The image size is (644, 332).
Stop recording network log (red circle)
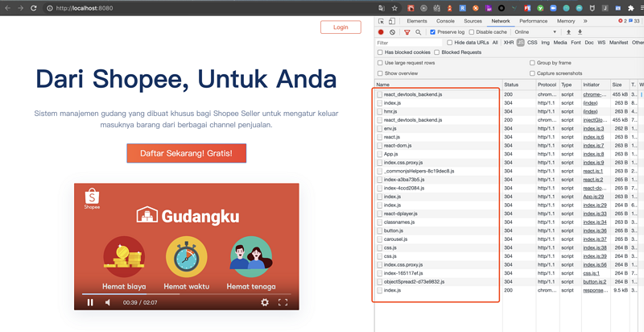coord(381,32)
